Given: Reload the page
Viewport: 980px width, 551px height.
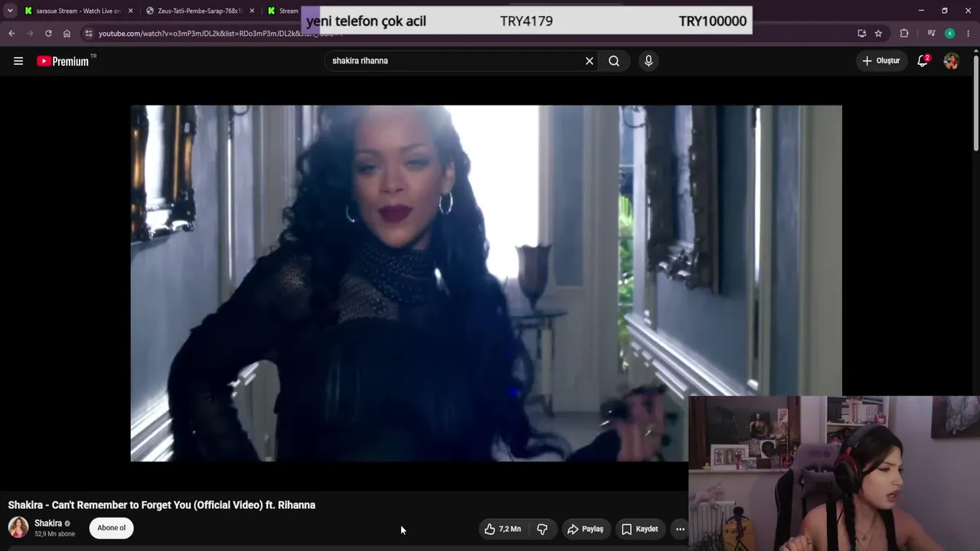Looking at the screenshot, I should pyautogui.click(x=48, y=34).
